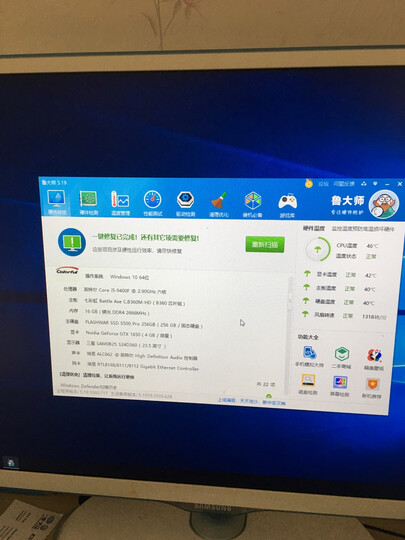Click the 共 22 项 item count
Viewport: 405px width, 540px height.
pyautogui.click(x=266, y=384)
